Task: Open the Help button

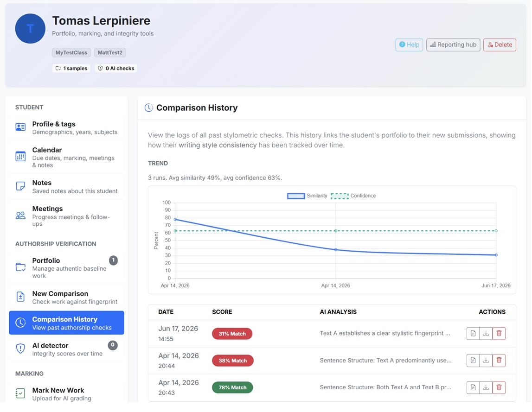Action: coord(409,45)
